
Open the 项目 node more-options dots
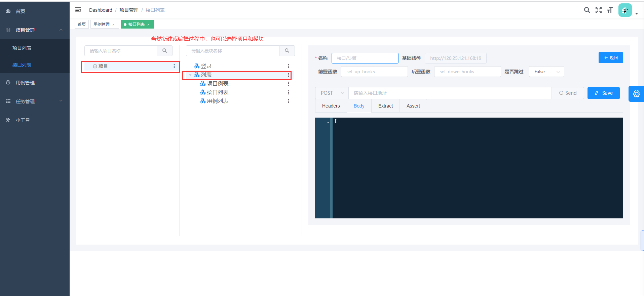point(174,66)
